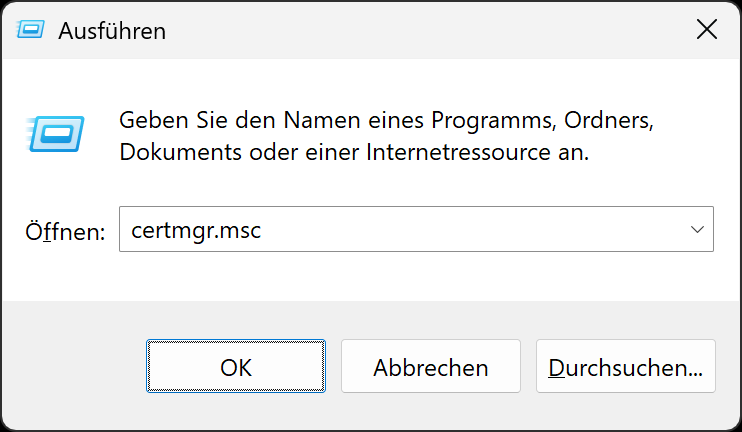Click the Öffnen: label
This screenshot has height=432, width=742.
click(65, 232)
